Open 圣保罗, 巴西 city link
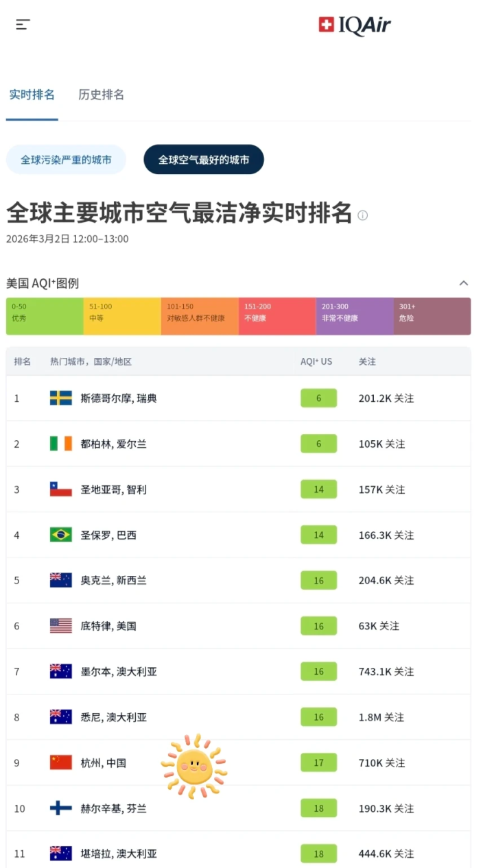Screen dimensions: 494x868 coord(108,535)
